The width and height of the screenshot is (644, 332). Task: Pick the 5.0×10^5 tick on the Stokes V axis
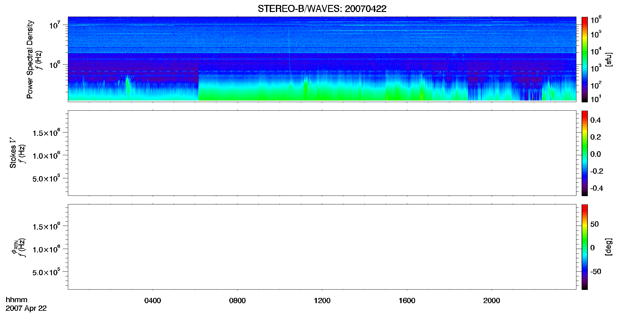click(46, 178)
